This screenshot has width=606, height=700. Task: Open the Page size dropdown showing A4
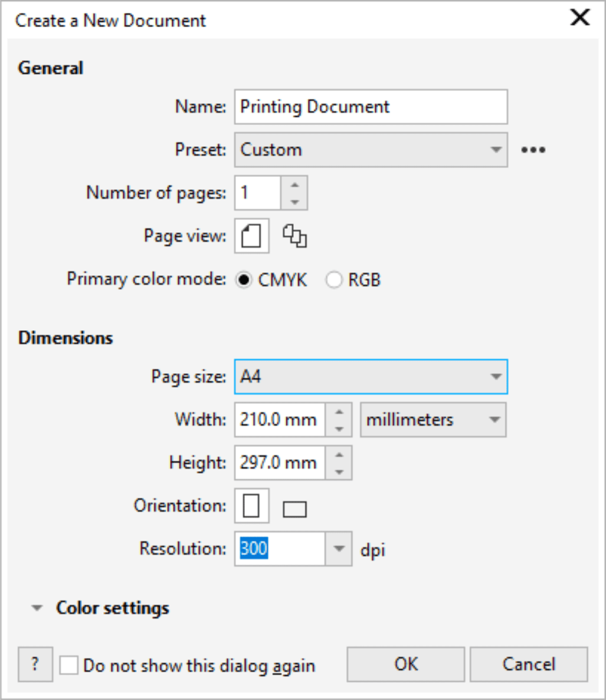tap(371, 376)
